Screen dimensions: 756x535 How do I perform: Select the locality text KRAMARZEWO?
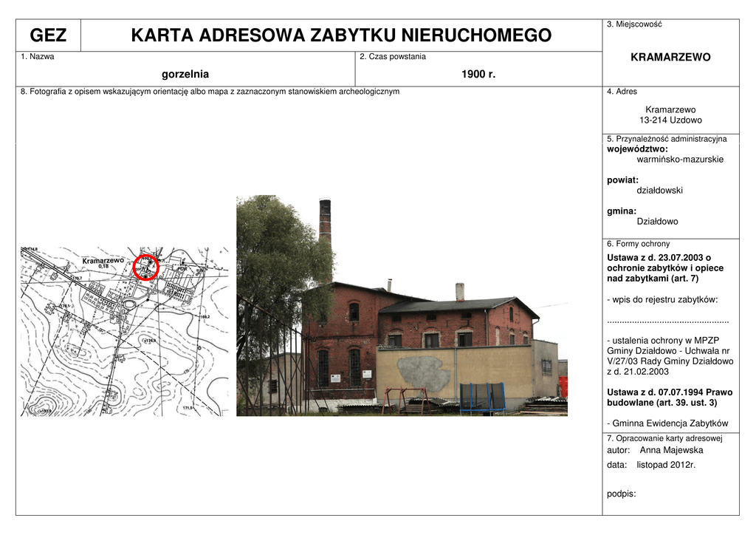pyautogui.click(x=670, y=57)
